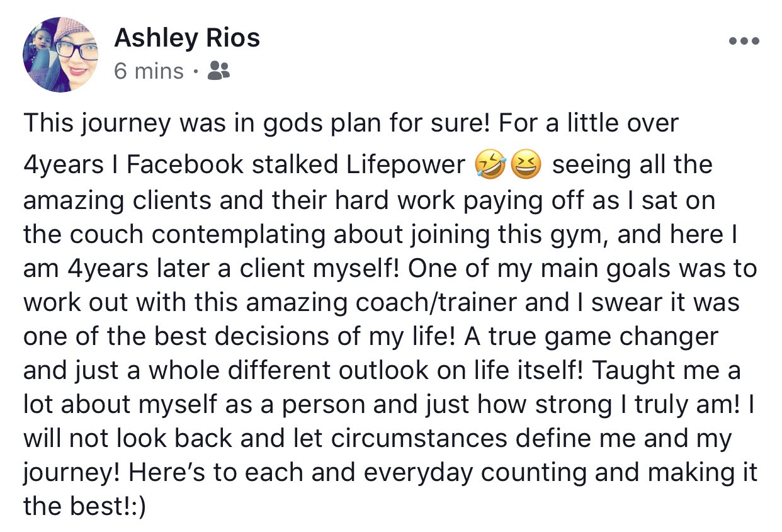Viewport: 782px width, 532px height.
Task: Click the "6 mins" post timestamp
Action: tap(149, 71)
